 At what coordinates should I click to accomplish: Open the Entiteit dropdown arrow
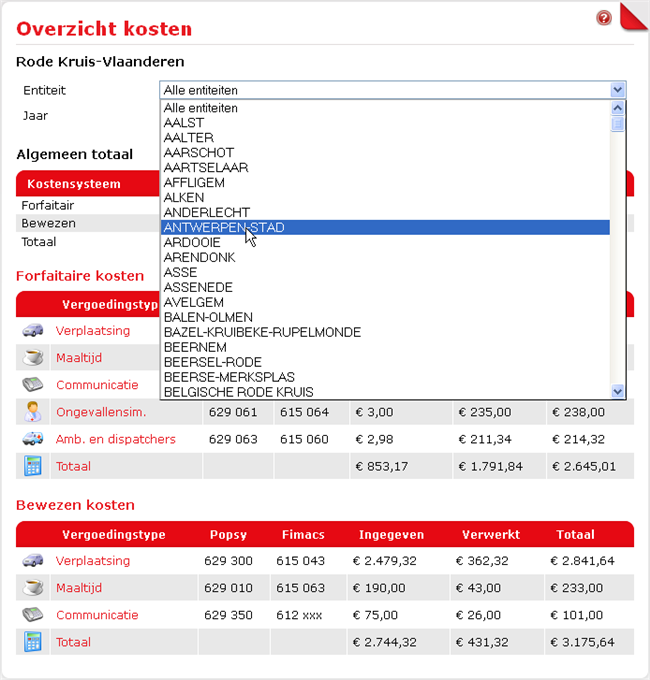click(617, 90)
